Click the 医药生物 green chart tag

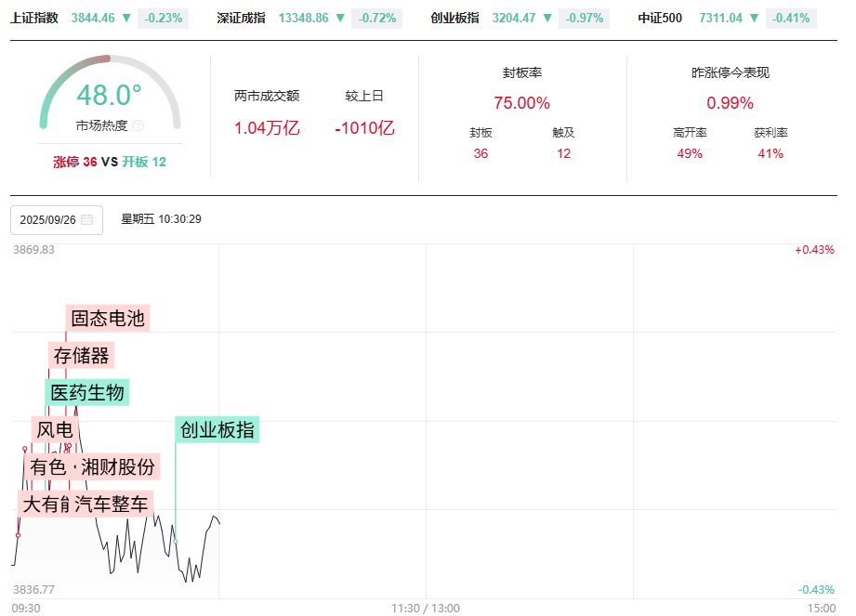87,393
